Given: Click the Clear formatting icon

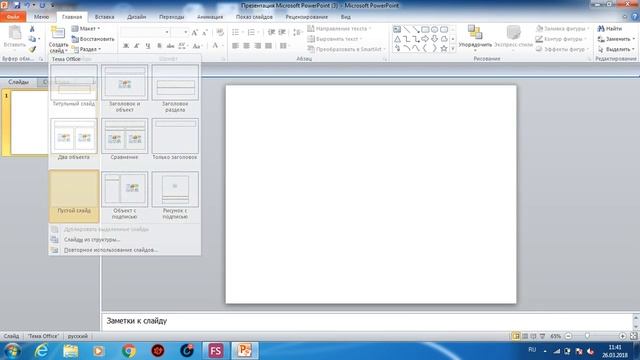Looking at the screenshot, I should pos(220,32).
